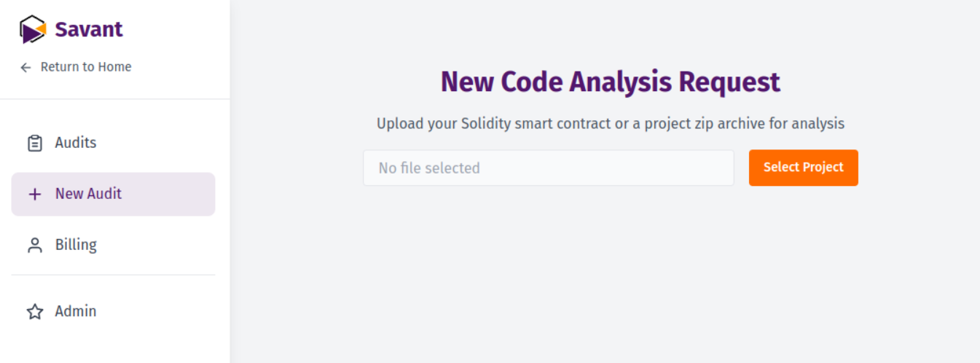Image resolution: width=980 pixels, height=363 pixels.
Task: Click the plus icon for New Audit
Action: [x=34, y=195]
